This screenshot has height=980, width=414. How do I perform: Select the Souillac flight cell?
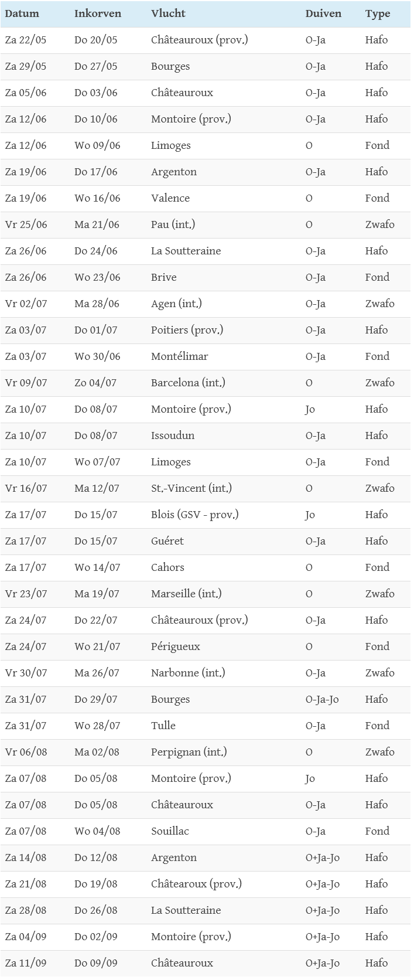coord(170,831)
